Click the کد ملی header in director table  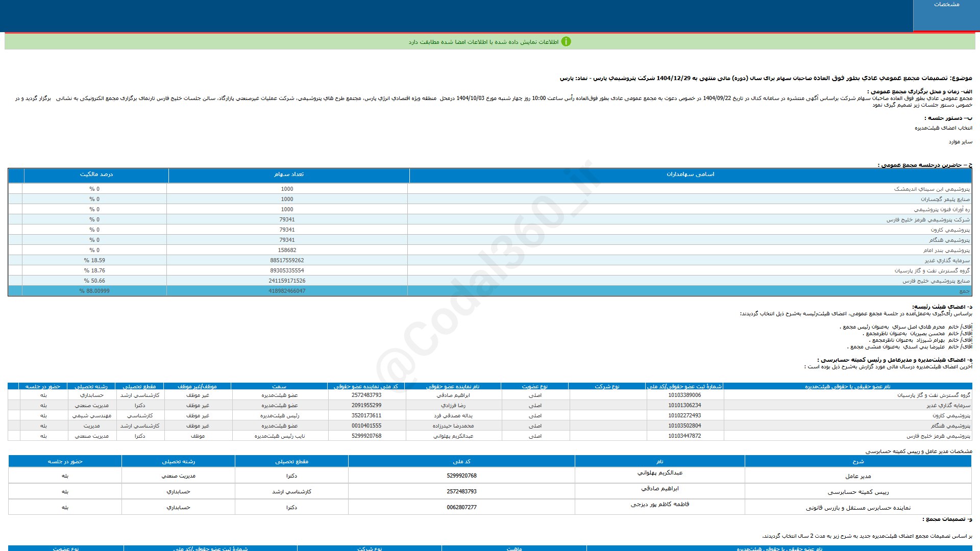click(461, 462)
